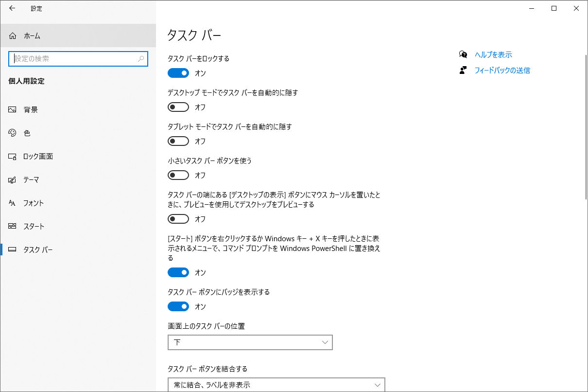Click the 色 palette icon
The width and height of the screenshot is (588, 392).
13,133
